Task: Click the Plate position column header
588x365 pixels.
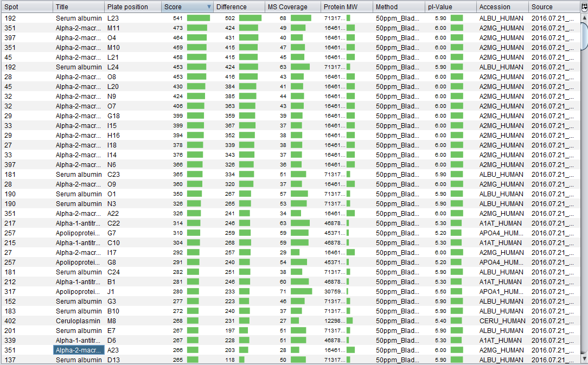Action: [133, 7]
